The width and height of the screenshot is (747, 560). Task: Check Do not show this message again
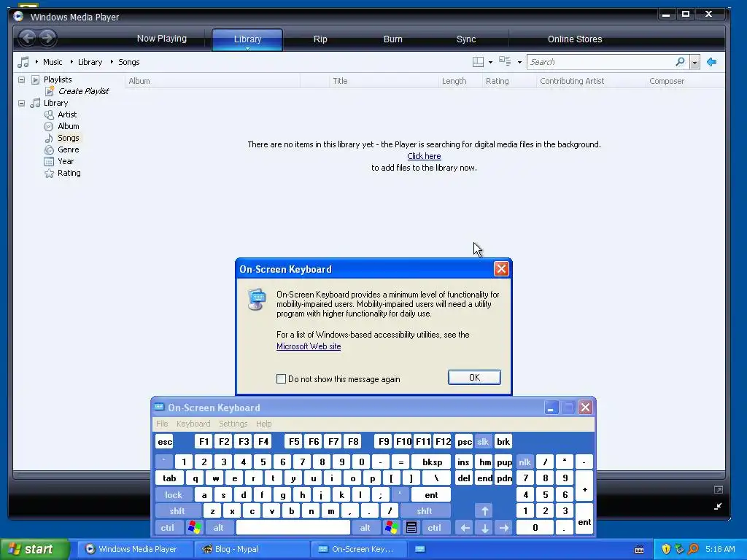coord(281,379)
